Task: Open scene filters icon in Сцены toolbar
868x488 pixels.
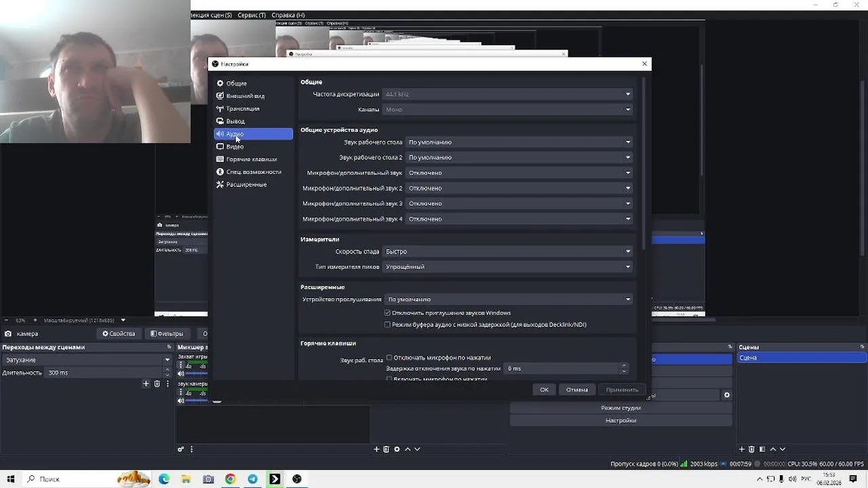Action: coord(762,449)
